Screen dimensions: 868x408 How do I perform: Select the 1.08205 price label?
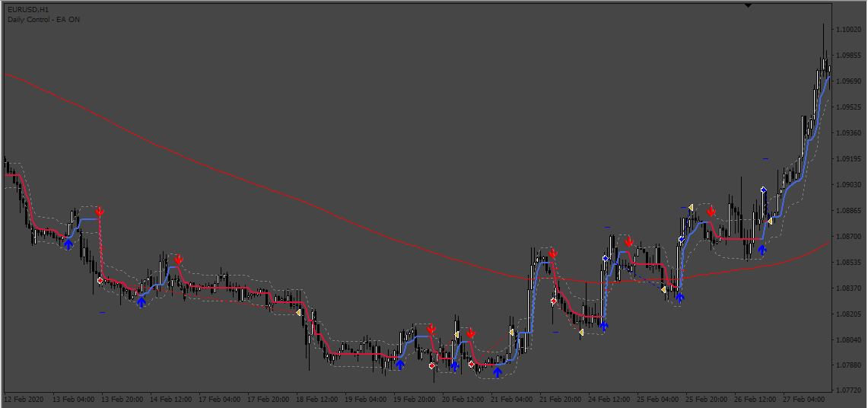(849, 314)
